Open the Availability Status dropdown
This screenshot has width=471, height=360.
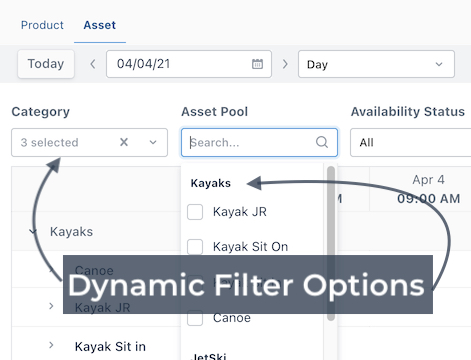[411, 142]
